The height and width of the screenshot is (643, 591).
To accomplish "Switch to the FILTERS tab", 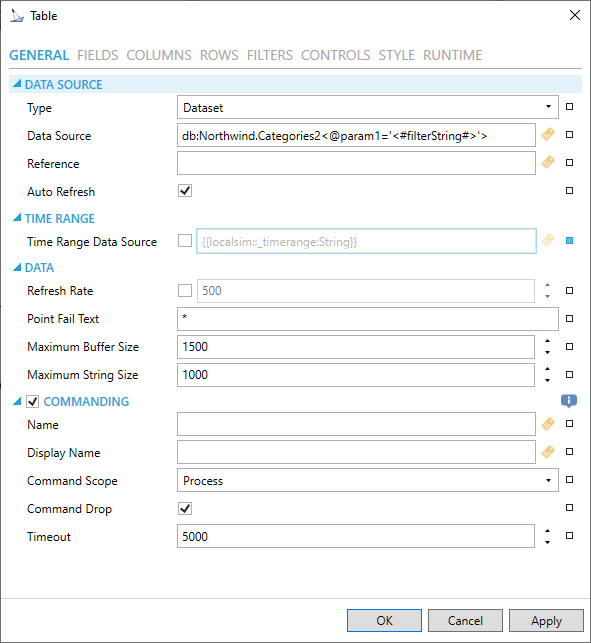I will click(269, 55).
